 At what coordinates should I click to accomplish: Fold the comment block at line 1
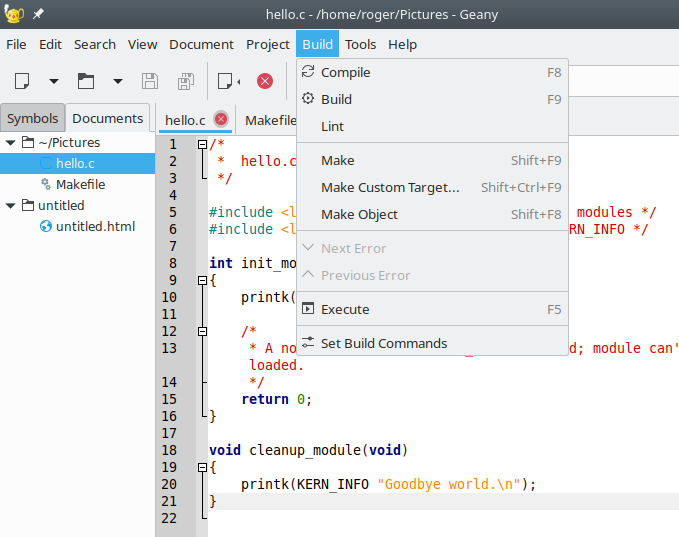click(202, 144)
